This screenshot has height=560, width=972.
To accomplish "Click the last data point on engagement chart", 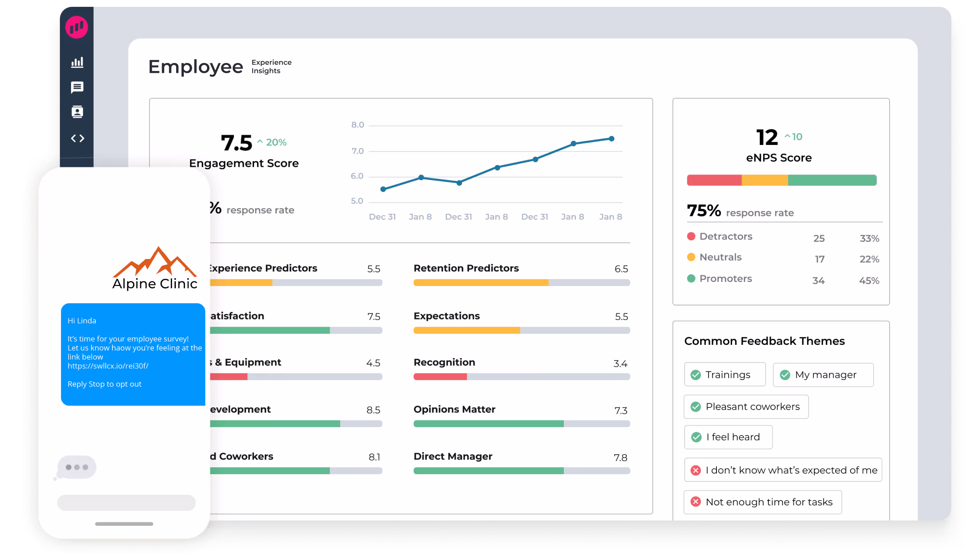I will point(611,139).
